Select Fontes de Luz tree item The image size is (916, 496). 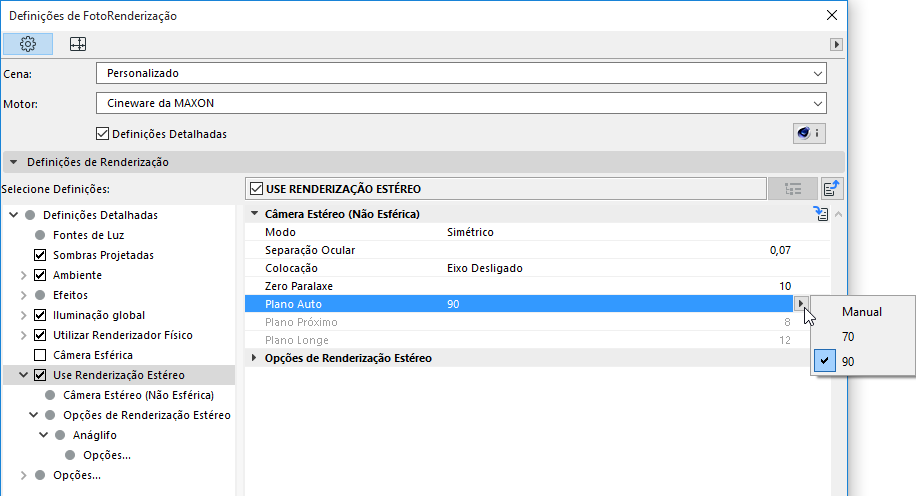pos(88,235)
